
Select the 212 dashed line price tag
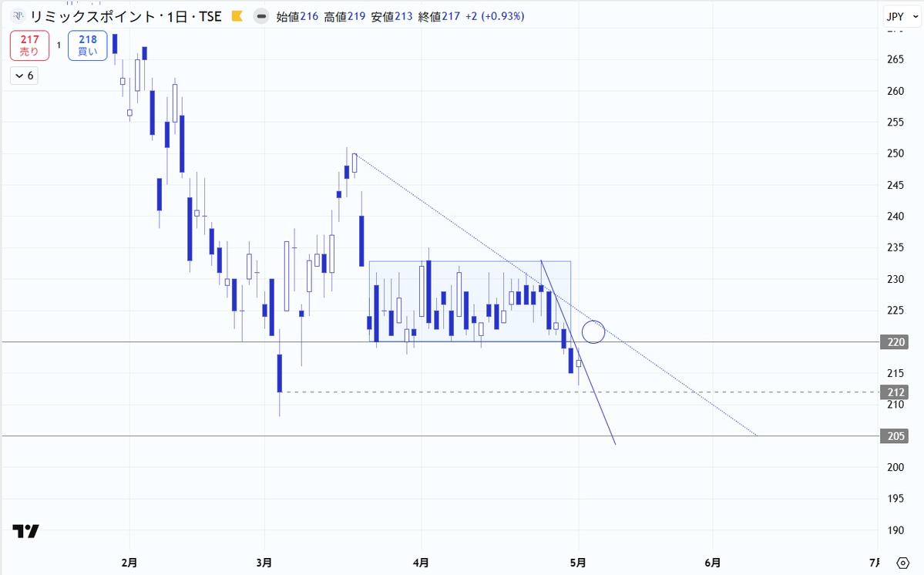[894, 392]
